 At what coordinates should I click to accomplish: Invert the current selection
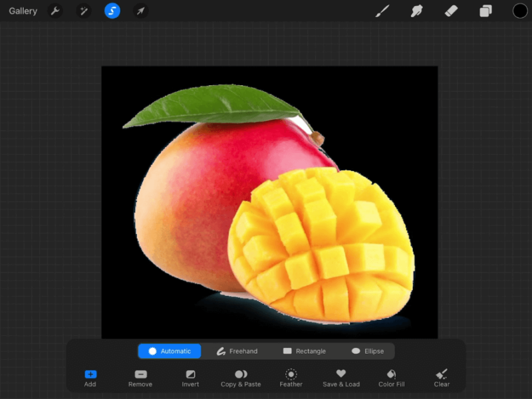click(190, 378)
